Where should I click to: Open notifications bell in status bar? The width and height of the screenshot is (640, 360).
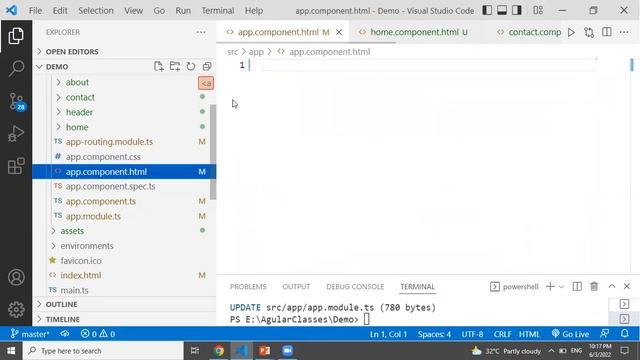click(624, 333)
